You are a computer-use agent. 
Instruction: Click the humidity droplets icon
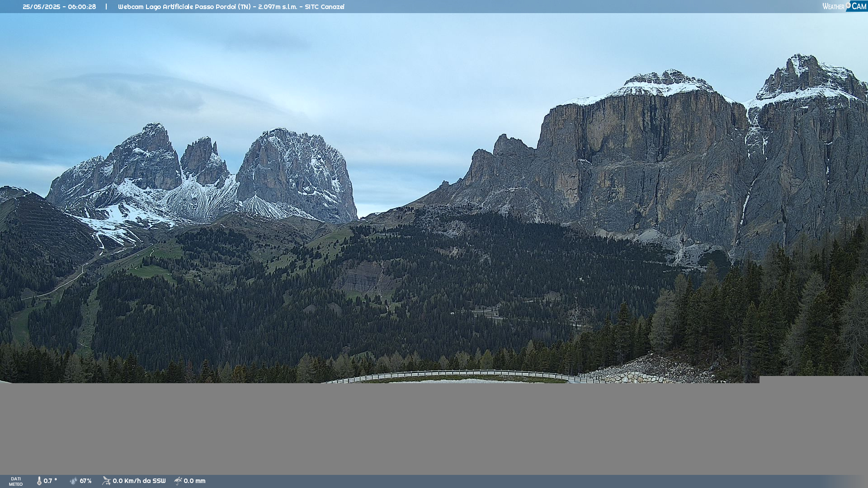74,481
